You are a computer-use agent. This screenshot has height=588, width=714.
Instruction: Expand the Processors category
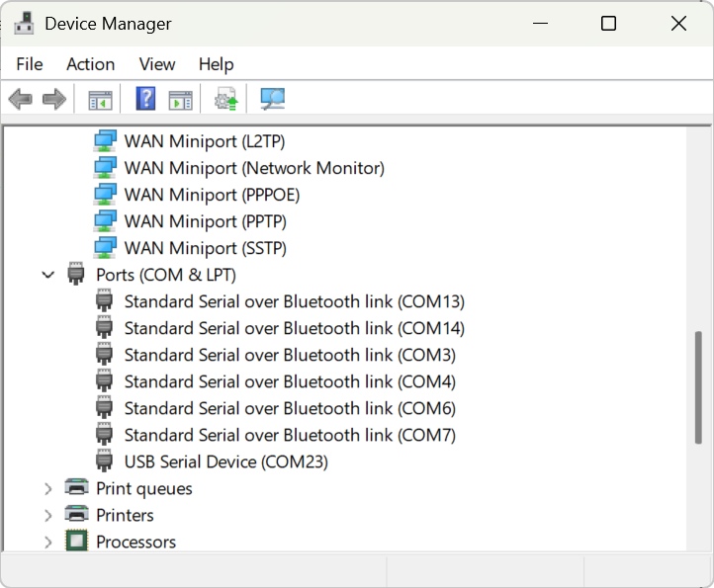48,542
